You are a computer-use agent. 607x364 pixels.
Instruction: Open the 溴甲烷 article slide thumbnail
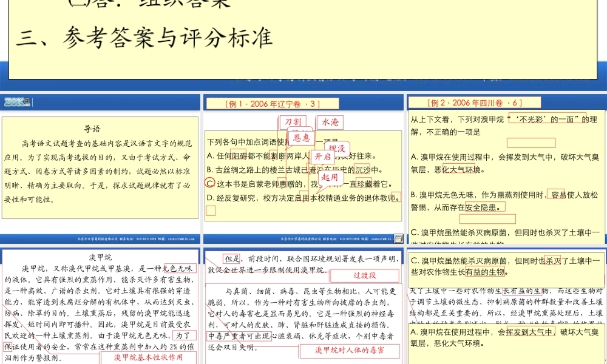(x=100, y=306)
